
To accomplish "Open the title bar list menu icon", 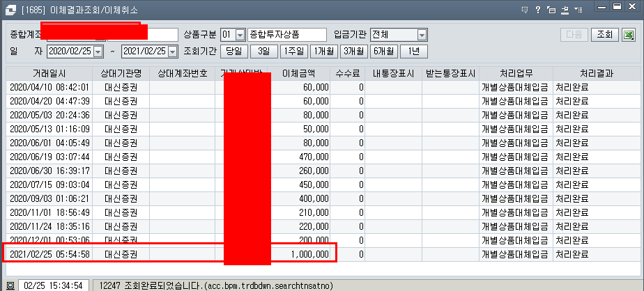I will pyautogui.click(x=578, y=10).
